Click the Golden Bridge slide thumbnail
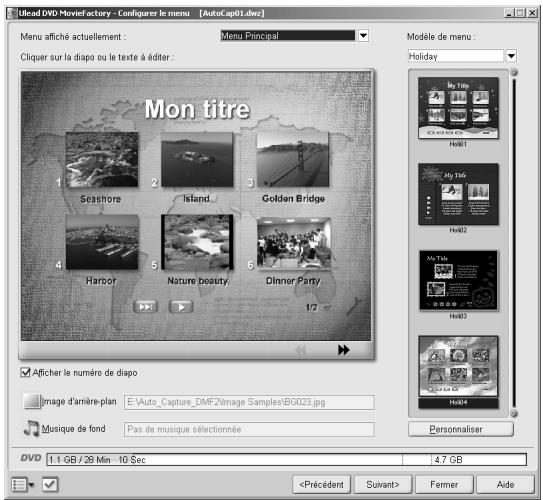 tap(293, 160)
